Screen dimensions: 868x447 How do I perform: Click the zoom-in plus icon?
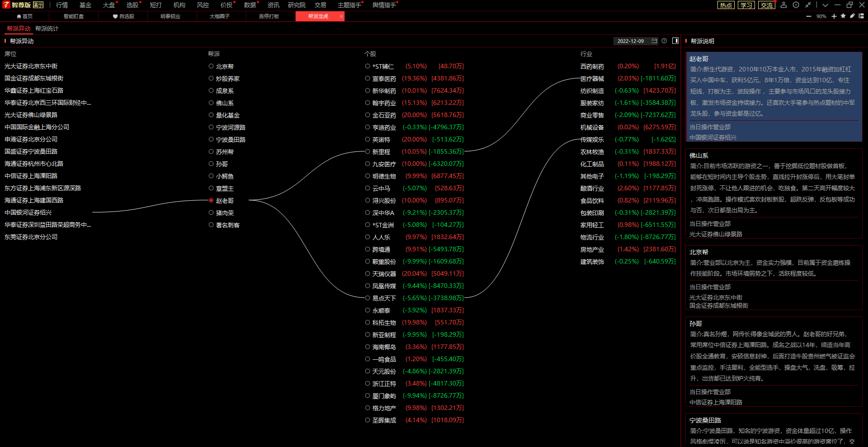tap(834, 16)
